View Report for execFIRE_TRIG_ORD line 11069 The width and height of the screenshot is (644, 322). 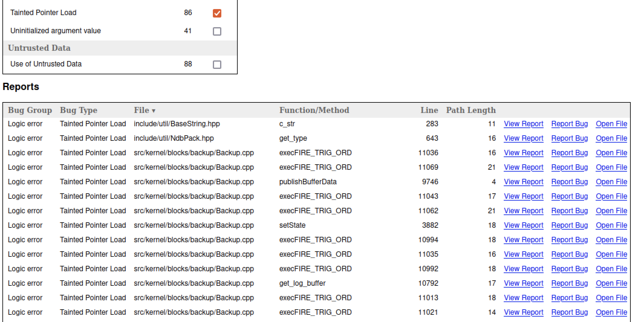tap(523, 167)
